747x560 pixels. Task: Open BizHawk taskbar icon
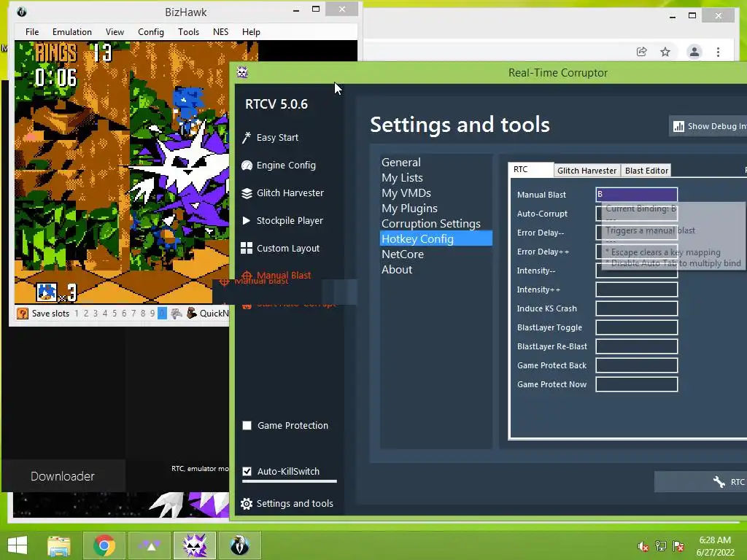239,545
